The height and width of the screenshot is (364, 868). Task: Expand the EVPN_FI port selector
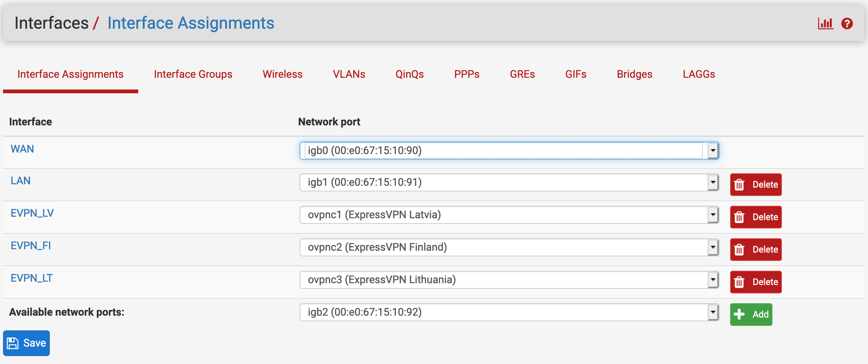tap(712, 247)
